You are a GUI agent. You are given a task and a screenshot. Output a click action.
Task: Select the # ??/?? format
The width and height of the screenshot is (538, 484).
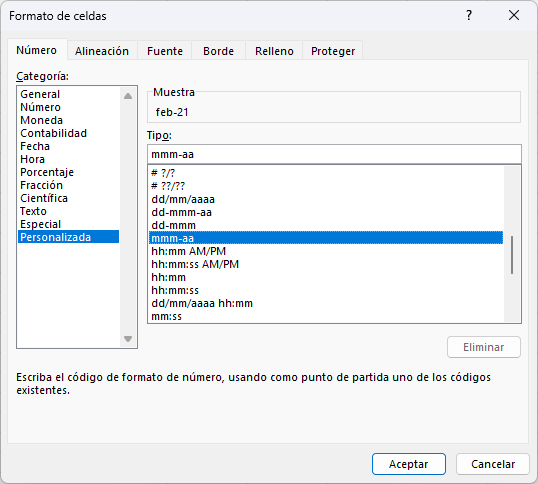click(x=326, y=186)
